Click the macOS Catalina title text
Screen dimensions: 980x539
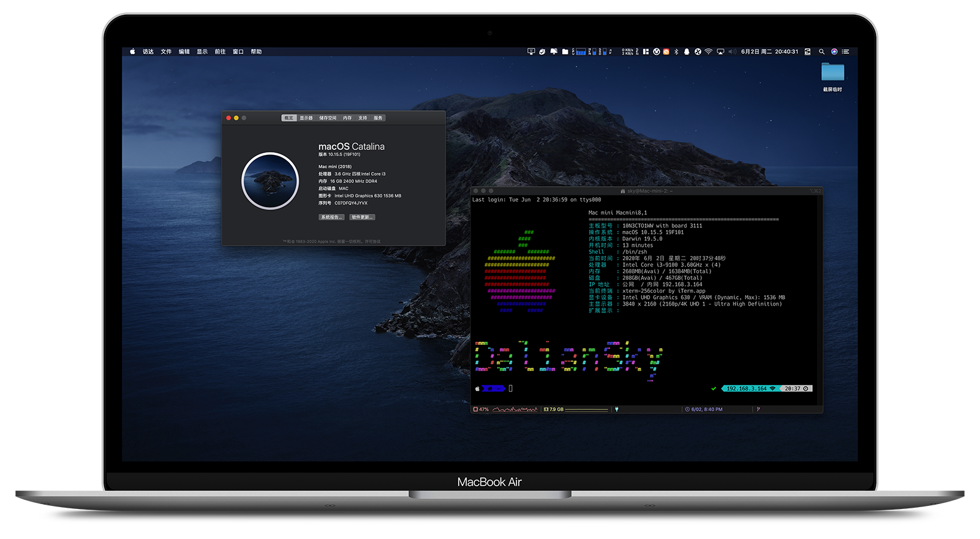click(352, 146)
